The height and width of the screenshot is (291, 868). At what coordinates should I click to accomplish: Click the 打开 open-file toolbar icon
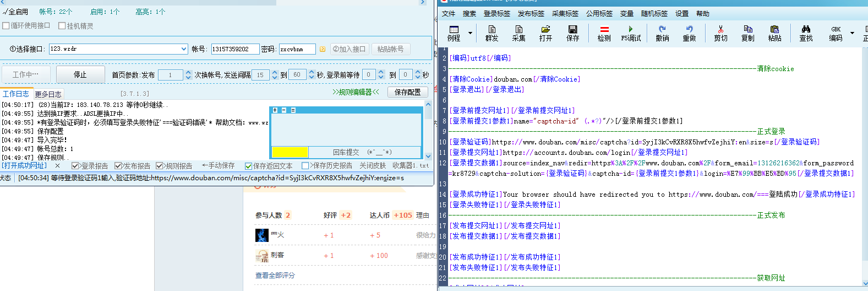pyautogui.click(x=545, y=33)
